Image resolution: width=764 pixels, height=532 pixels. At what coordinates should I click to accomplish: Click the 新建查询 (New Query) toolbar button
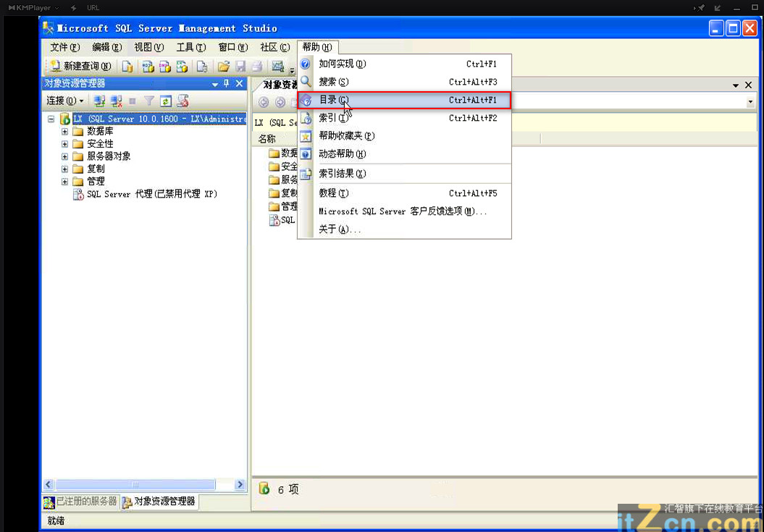[80, 66]
